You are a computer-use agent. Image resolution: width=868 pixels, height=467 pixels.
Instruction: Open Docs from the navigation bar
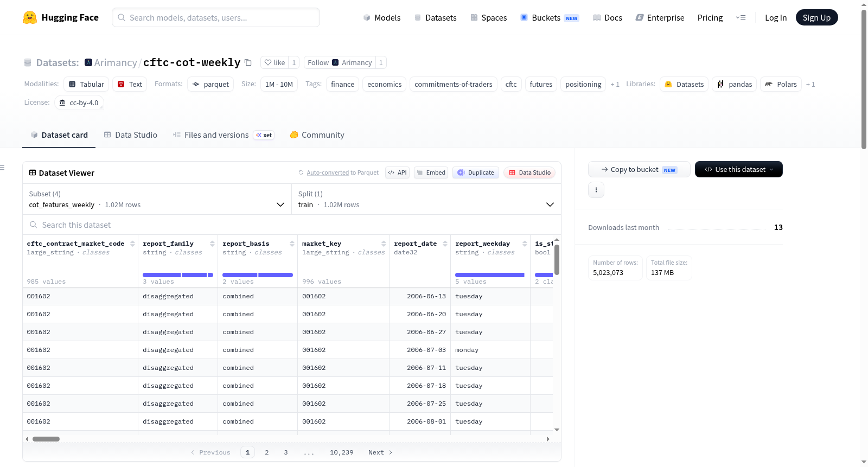pyautogui.click(x=608, y=17)
